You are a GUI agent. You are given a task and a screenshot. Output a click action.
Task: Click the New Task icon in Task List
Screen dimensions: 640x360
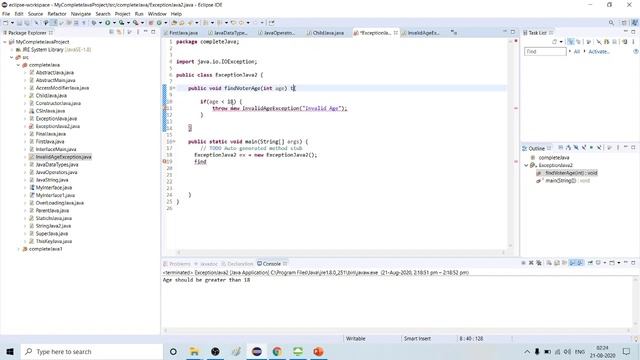(554, 42)
